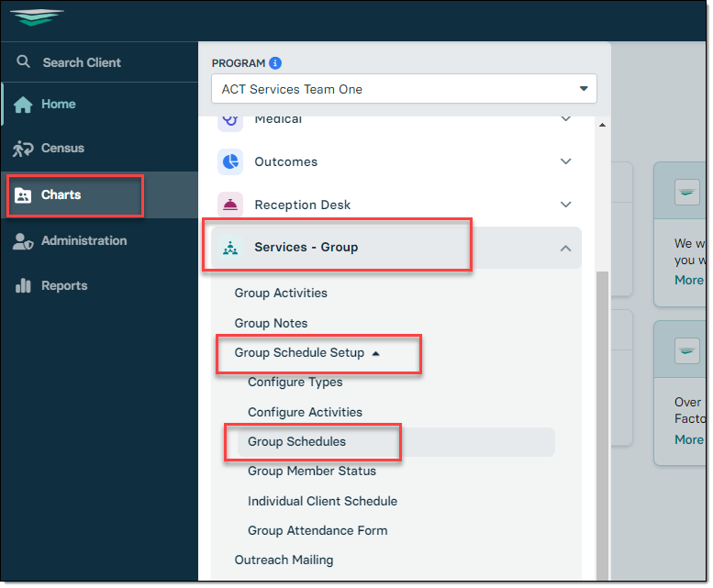
Task: Click the app logo in header
Action: 37,17
